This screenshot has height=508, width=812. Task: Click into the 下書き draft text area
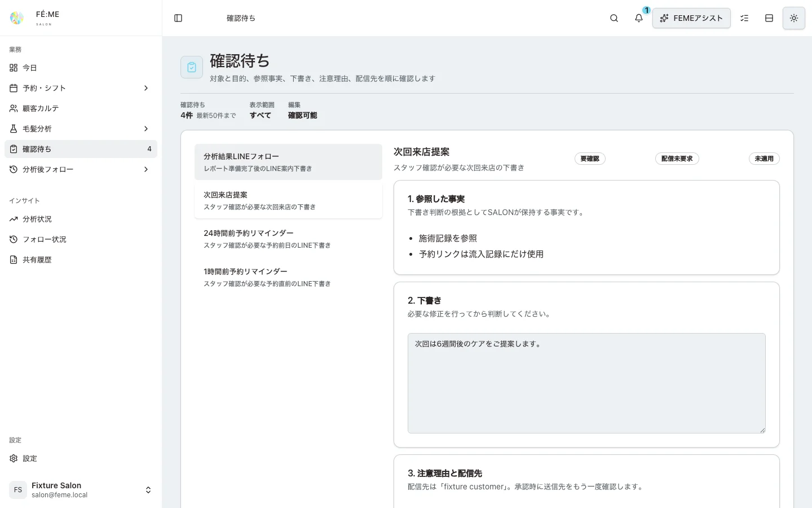point(586,383)
